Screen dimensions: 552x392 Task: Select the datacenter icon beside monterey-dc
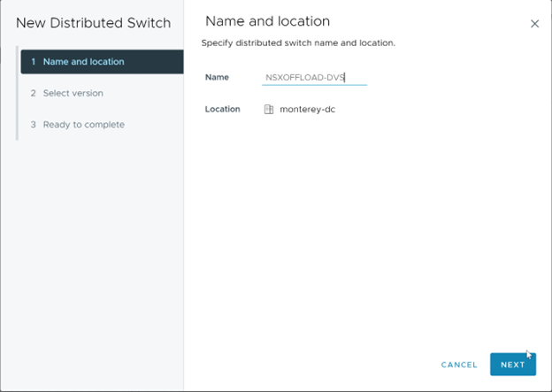click(269, 110)
